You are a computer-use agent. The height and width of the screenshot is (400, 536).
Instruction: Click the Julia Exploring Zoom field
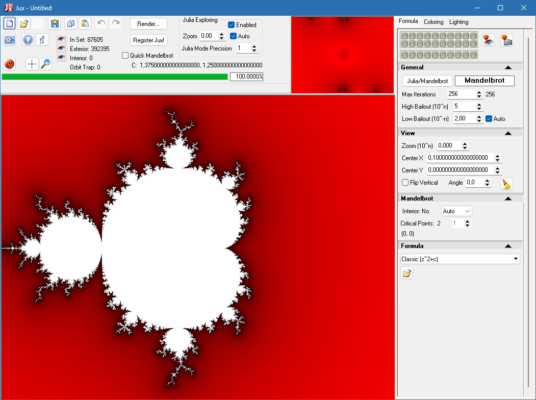pos(209,36)
